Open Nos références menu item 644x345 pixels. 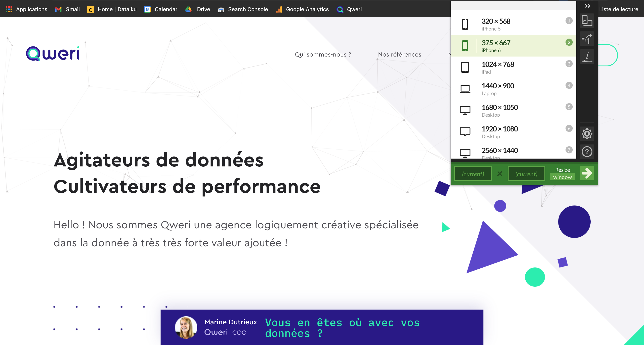(400, 55)
